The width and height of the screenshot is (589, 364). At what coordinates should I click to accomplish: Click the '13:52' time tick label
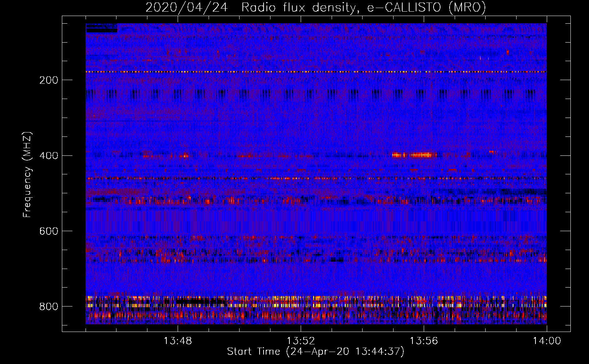click(301, 341)
